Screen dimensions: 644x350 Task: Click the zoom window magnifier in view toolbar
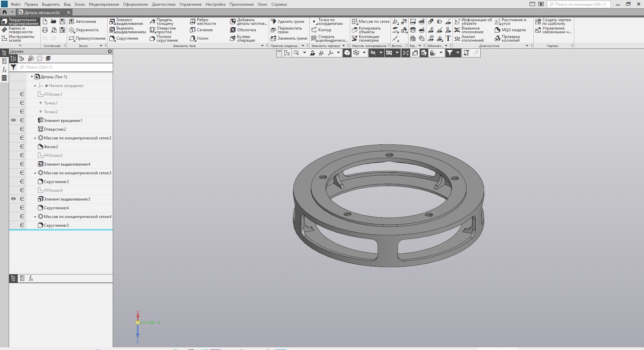tap(296, 53)
